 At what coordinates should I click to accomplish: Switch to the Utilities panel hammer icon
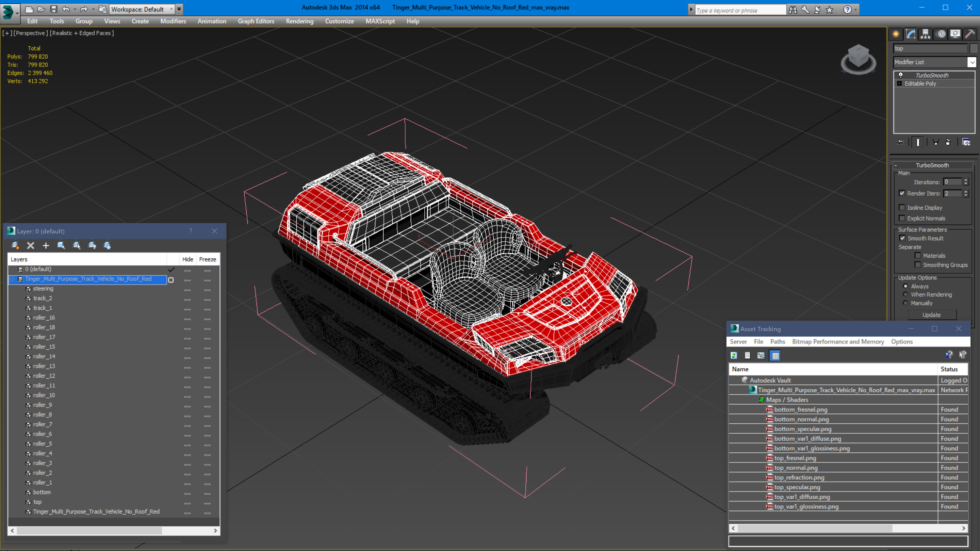click(x=969, y=34)
